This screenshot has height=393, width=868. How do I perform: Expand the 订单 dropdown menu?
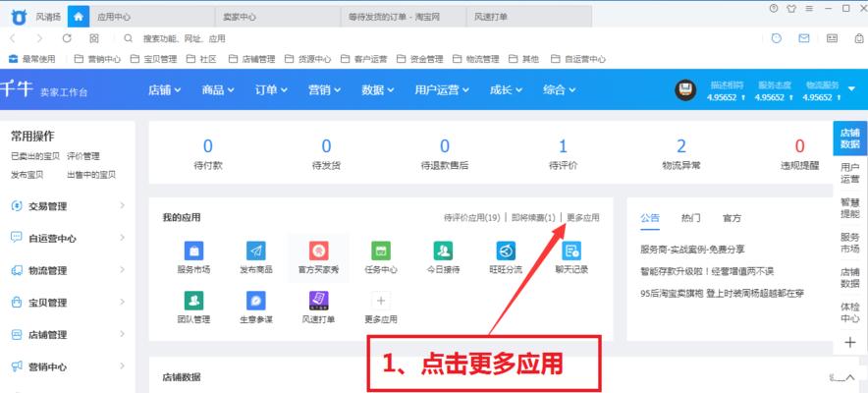(271, 89)
